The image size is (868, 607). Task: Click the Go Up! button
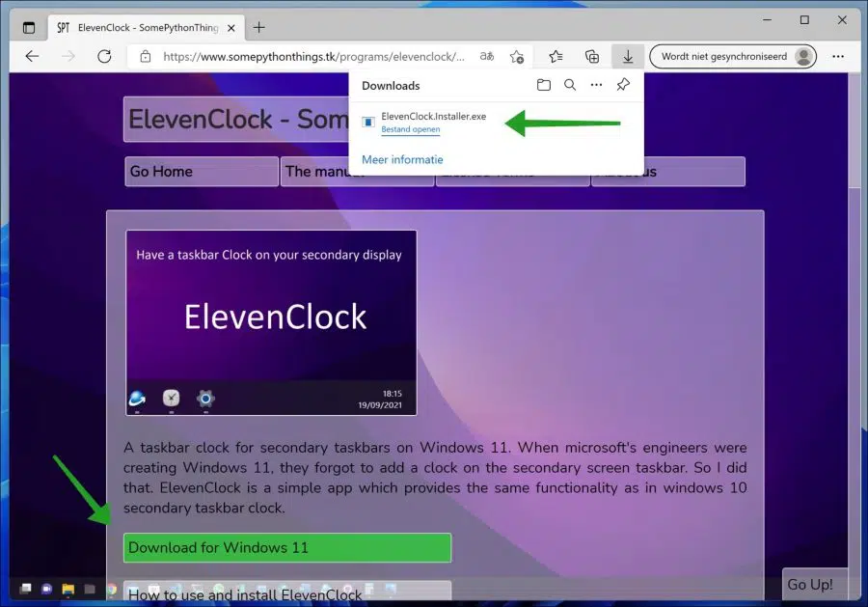point(814,584)
